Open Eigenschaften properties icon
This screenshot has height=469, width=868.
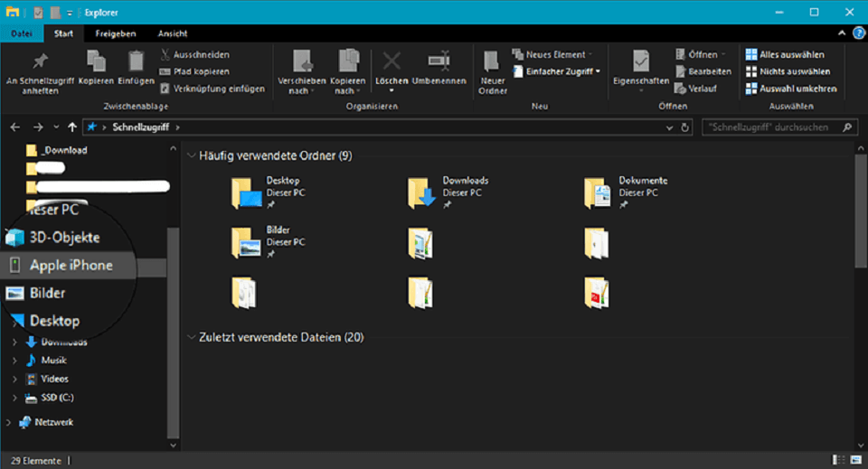click(641, 63)
